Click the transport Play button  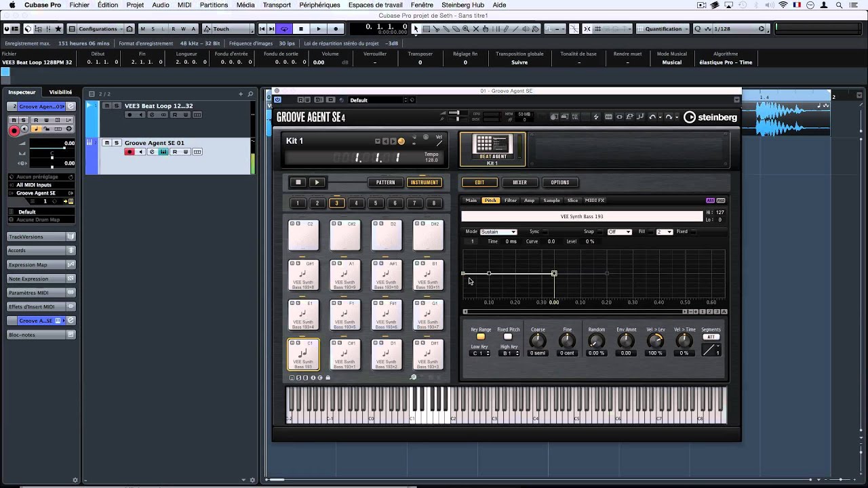pyautogui.click(x=319, y=28)
